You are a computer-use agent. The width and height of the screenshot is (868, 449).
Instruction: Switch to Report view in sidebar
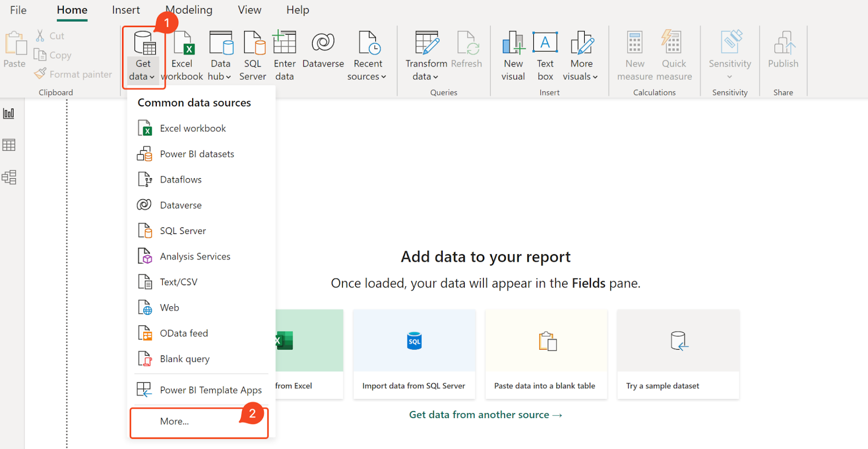tap(9, 113)
